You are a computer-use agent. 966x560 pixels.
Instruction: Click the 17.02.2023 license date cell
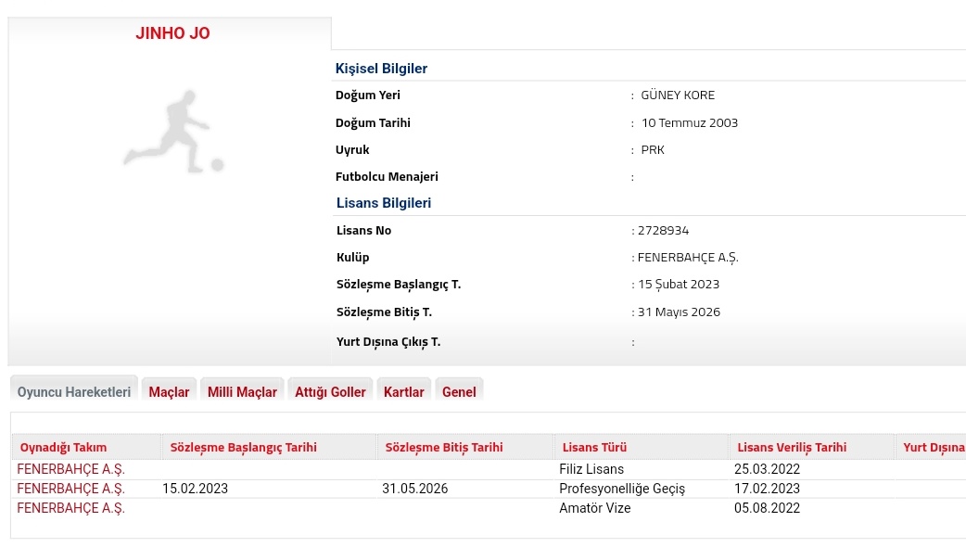point(767,489)
